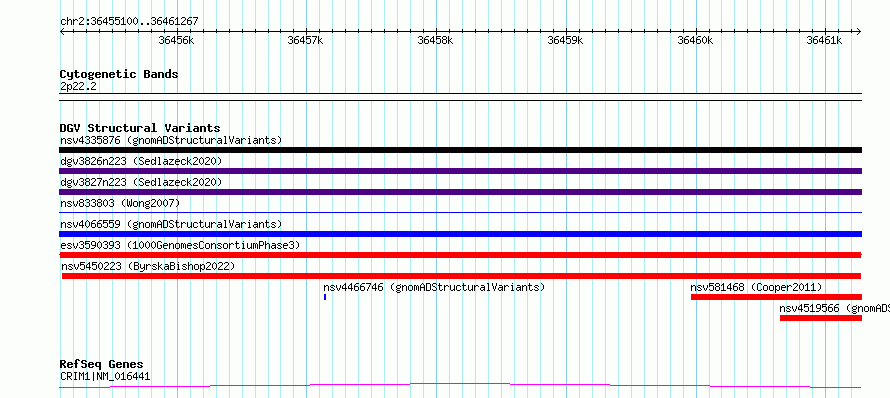Click the 36459k ruler tick label

point(565,40)
